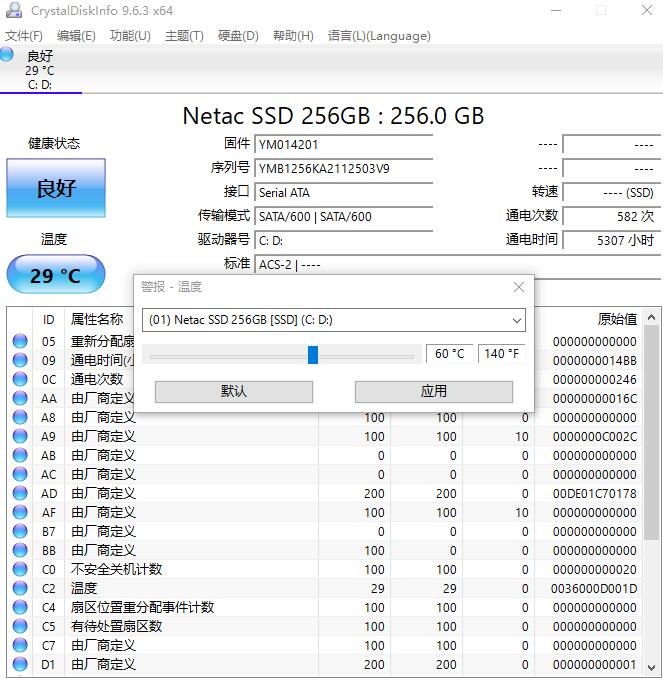Click the blue status icon for attribute D1
This screenshot has width=663, height=680.
[20, 664]
